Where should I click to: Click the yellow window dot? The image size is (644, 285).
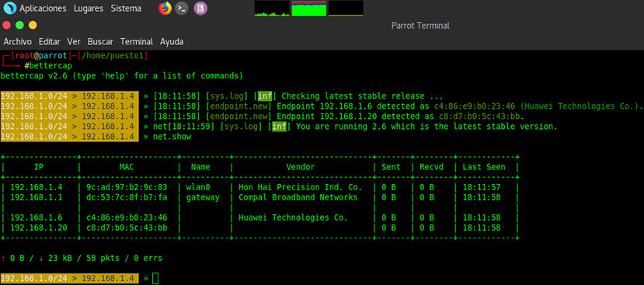pos(33,25)
